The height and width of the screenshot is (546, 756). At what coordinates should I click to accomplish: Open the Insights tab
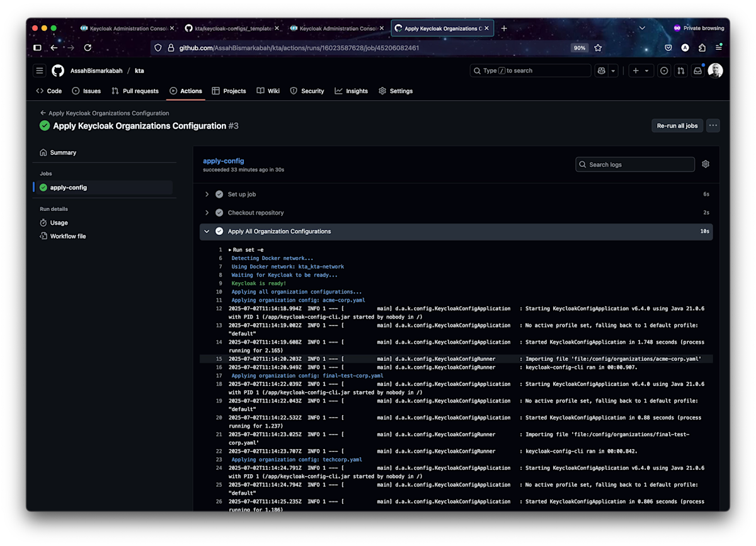click(352, 91)
